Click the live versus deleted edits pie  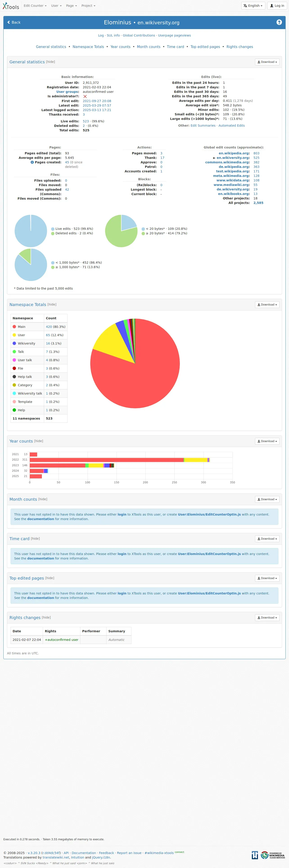[x=31, y=231]
